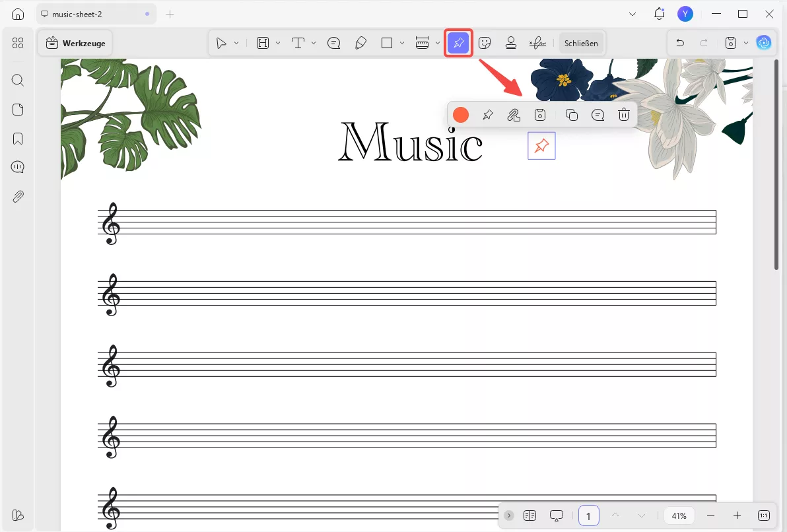
Task: Select the sticker tool
Action: [485, 42]
